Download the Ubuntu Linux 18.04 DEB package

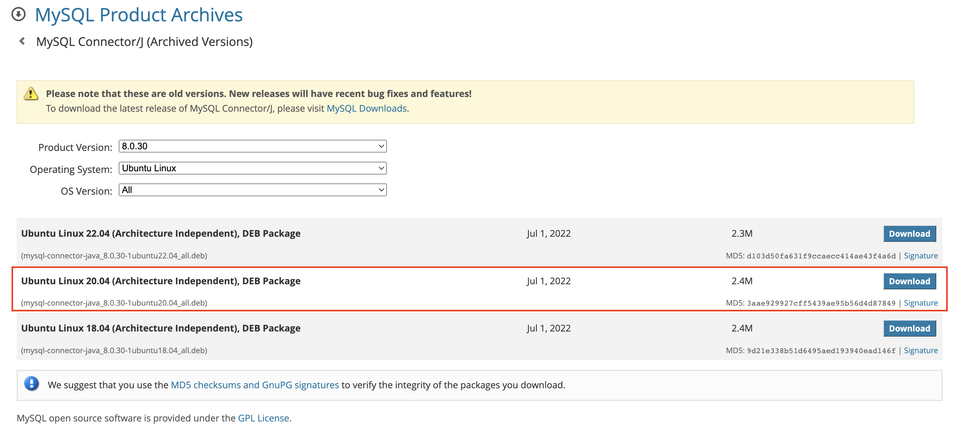pyautogui.click(x=909, y=328)
